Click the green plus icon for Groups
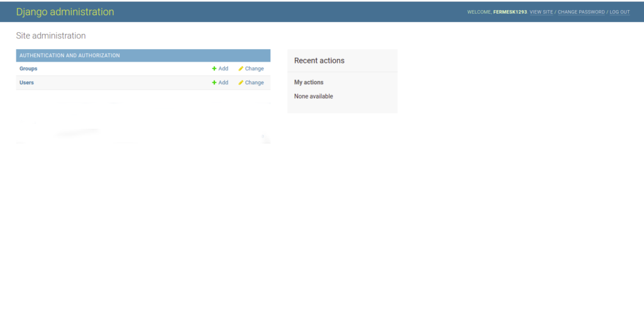The image size is (644, 327). tap(214, 69)
